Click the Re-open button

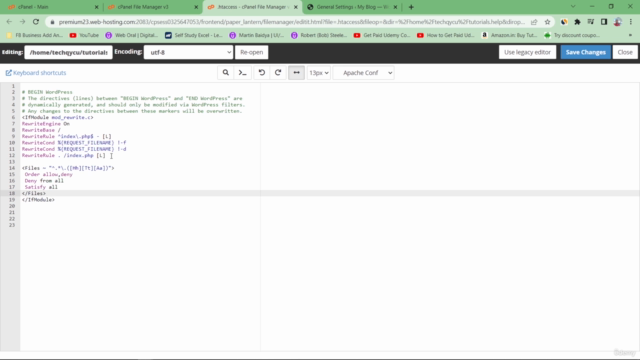pos(251,52)
